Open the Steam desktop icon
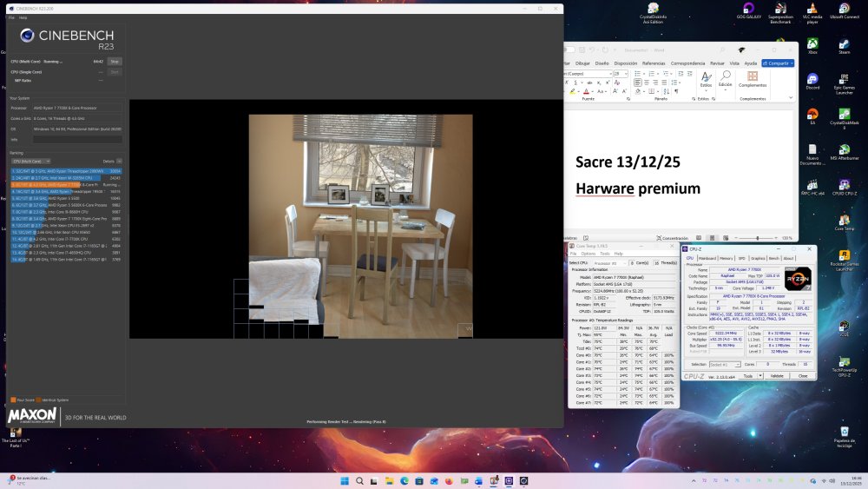Screen dimensions: 868x489 (844, 47)
